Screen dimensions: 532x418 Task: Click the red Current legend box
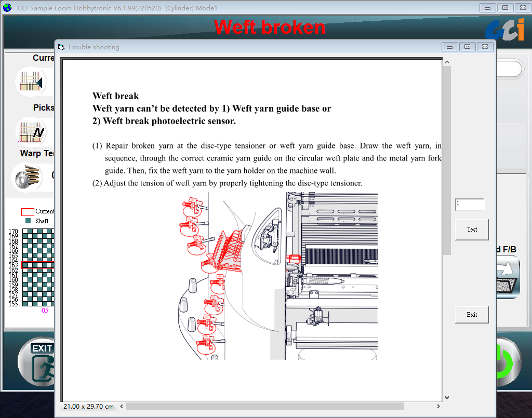coord(28,212)
